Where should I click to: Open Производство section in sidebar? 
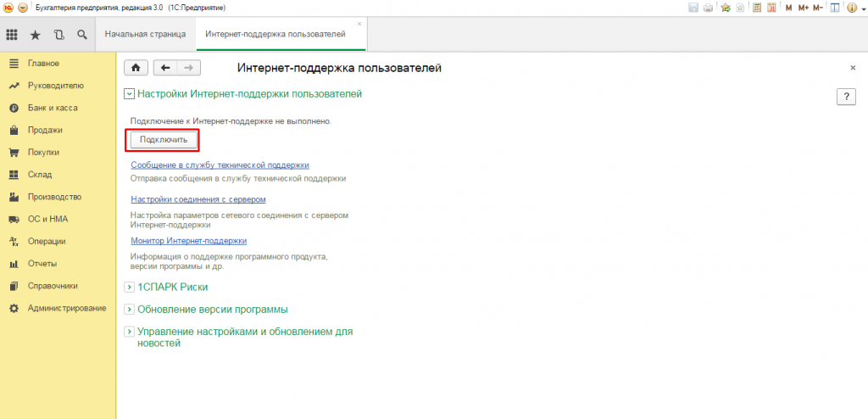click(x=58, y=196)
